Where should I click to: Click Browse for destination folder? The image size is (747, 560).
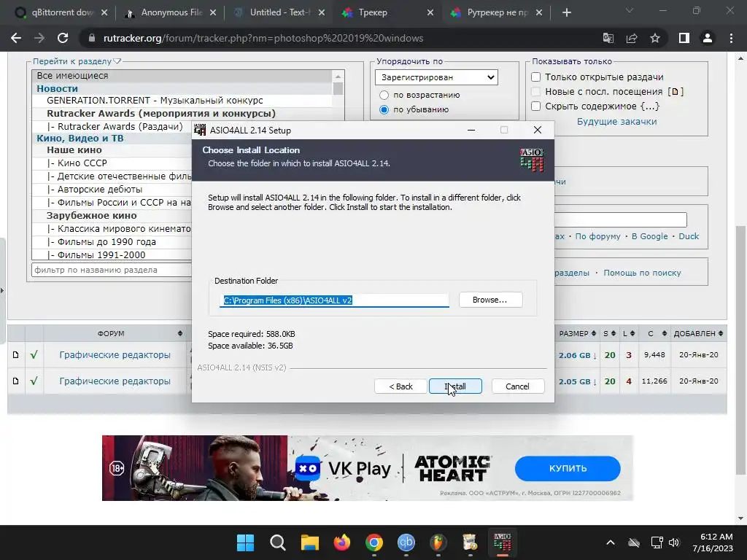tap(490, 300)
